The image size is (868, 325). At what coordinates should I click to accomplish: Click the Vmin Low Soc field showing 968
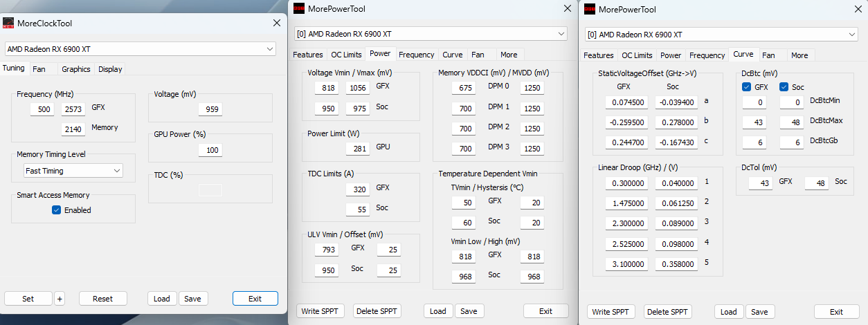463,277
